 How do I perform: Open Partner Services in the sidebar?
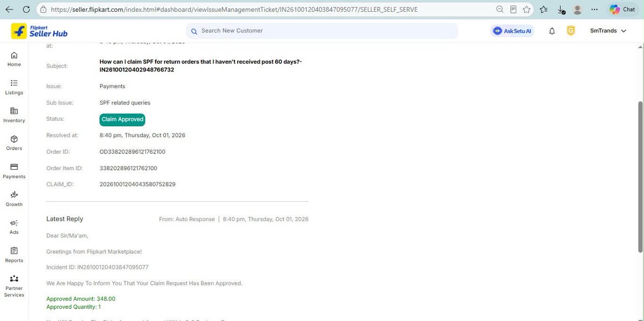pyautogui.click(x=14, y=286)
